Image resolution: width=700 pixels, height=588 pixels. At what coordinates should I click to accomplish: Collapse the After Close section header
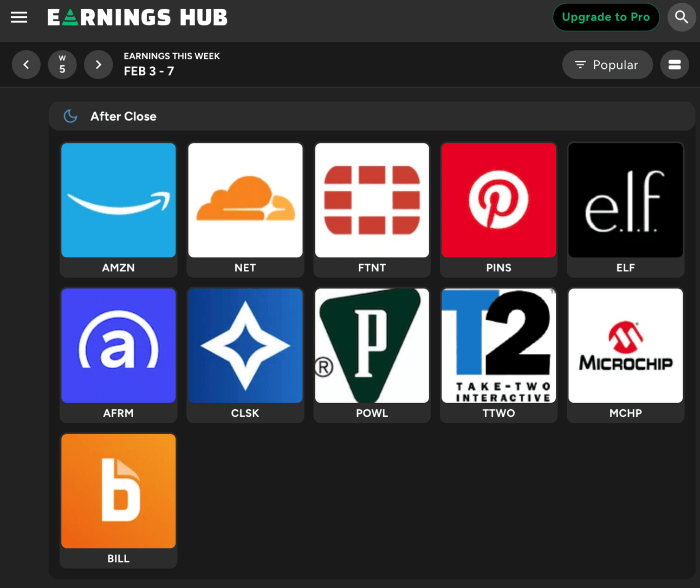coord(372,116)
